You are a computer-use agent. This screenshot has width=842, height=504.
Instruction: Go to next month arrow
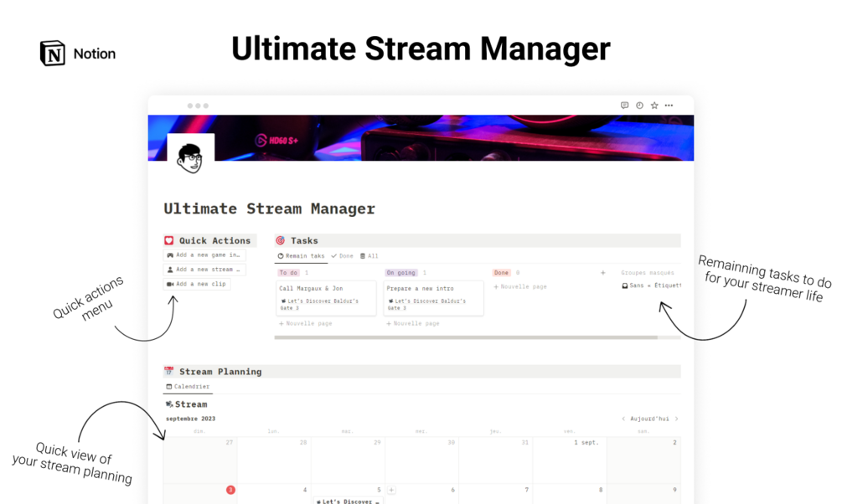pos(676,419)
